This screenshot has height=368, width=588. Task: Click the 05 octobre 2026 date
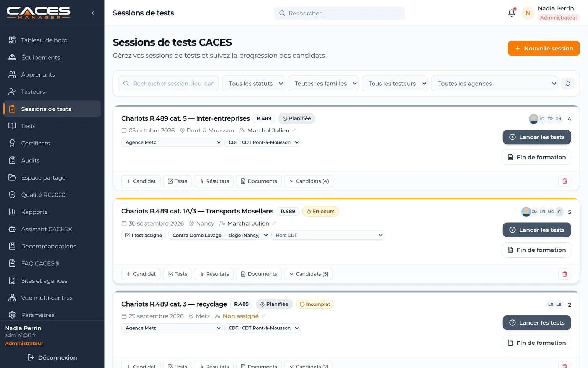point(151,131)
